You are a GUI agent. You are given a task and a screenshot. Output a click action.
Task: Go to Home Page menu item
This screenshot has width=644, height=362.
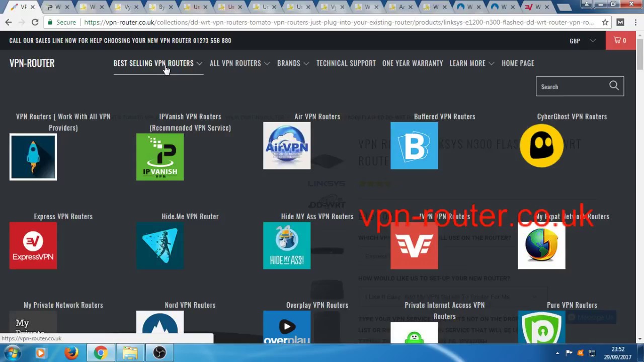coord(518,63)
